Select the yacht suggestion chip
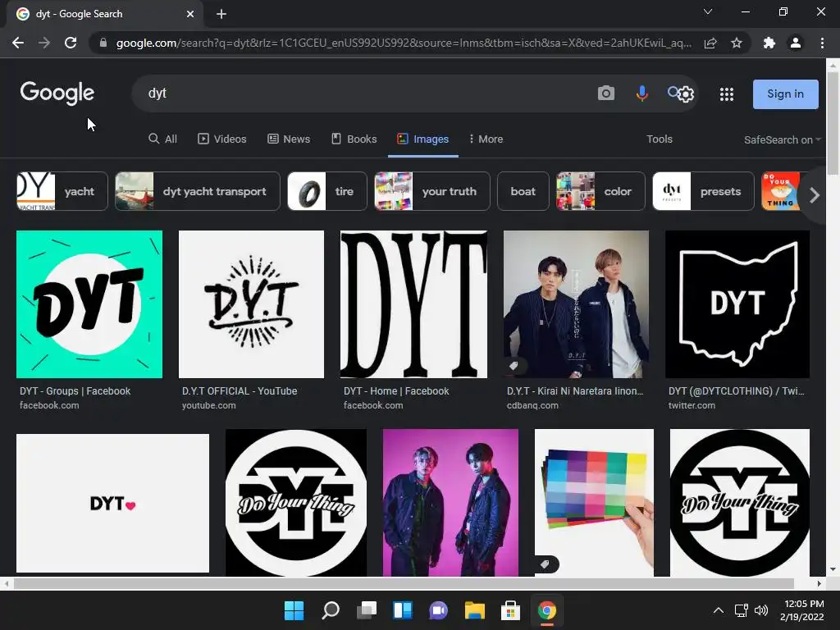Image resolution: width=840 pixels, height=630 pixels. pyautogui.click(x=62, y=191)
